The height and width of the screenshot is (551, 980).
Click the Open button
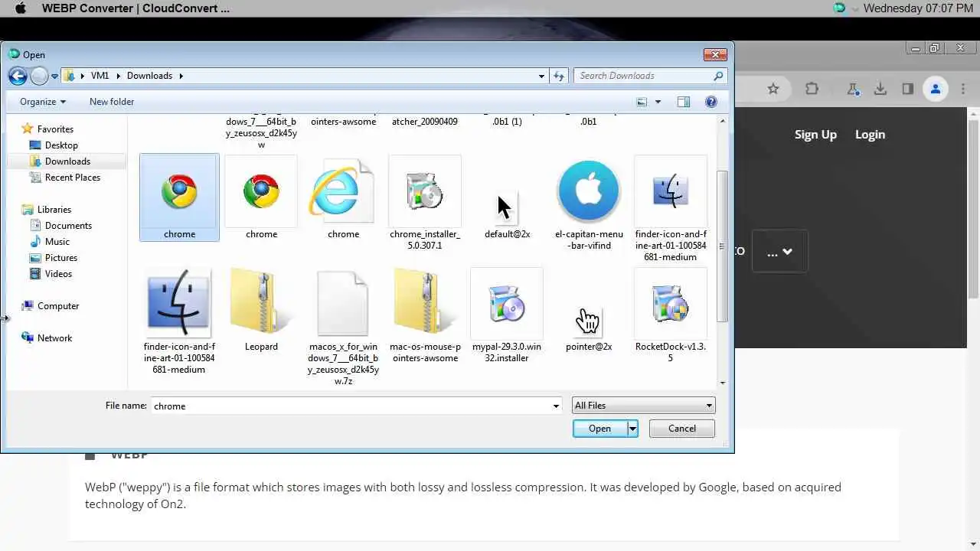point(600,429)
